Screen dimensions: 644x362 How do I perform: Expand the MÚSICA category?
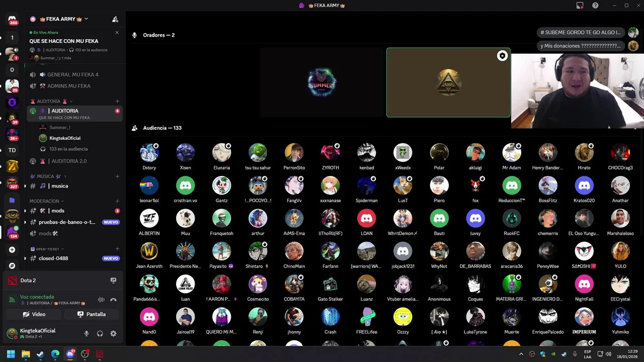[48, 176]
